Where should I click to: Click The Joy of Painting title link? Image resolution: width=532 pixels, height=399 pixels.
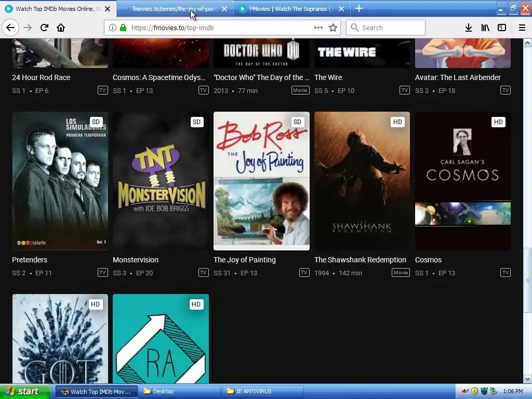pyautogui.click(x=244, y=260)
